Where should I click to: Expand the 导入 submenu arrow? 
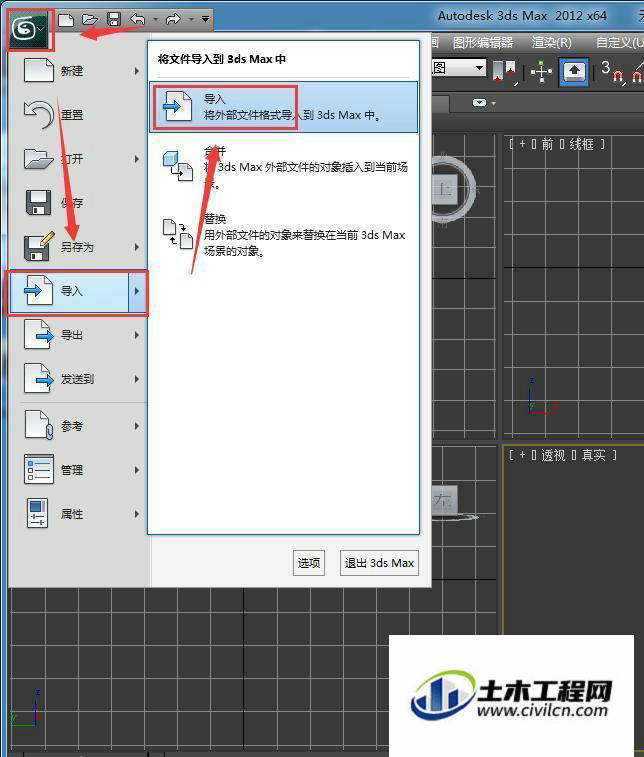click(x=138, y=291)
